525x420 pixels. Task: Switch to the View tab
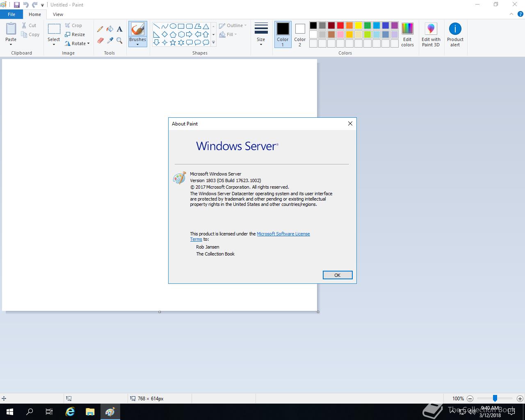click(58, 14)
